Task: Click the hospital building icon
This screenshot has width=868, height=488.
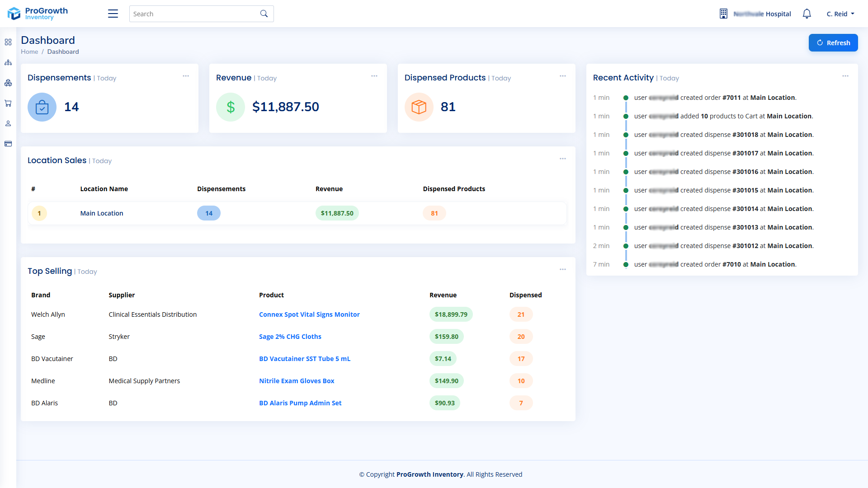Action: click(x=723, y=14)
